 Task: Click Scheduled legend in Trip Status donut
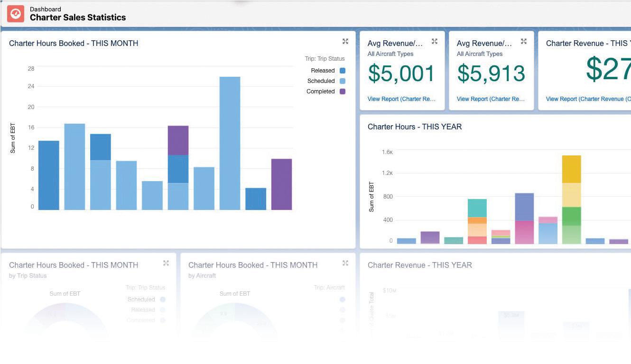point(141,300)
